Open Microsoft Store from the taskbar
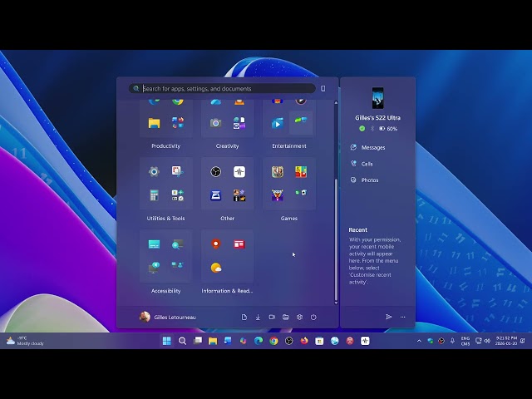Screen dimensions: 532x399 pos(319,341)
